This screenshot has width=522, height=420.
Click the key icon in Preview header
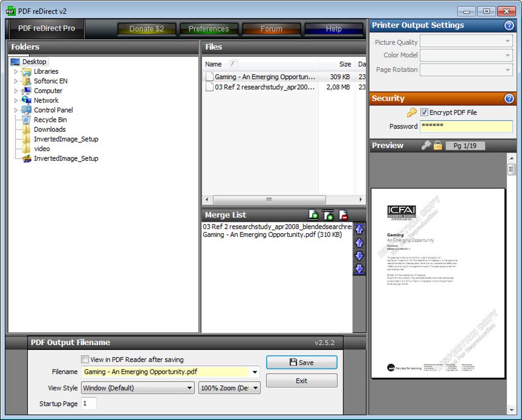pos(426,145)
